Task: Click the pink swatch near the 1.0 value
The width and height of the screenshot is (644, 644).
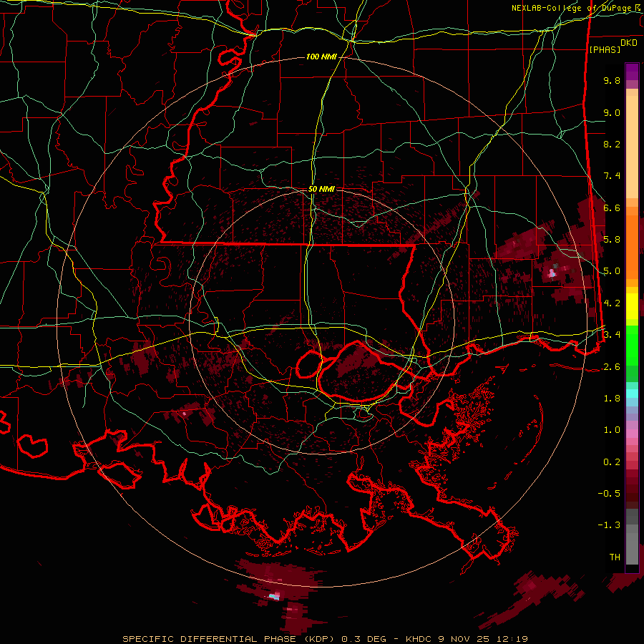Action: [x=632, y=434]
